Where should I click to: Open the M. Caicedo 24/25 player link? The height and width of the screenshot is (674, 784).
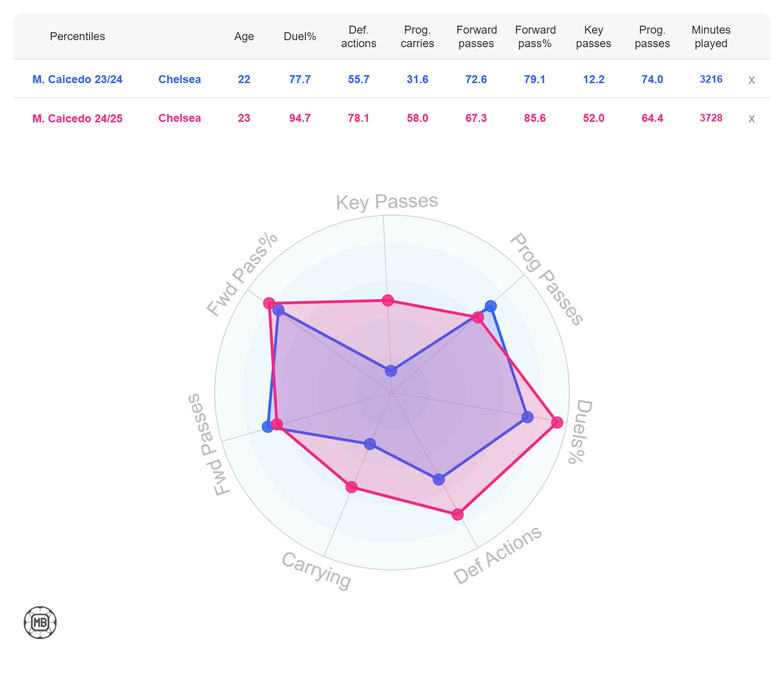point(77,118)
